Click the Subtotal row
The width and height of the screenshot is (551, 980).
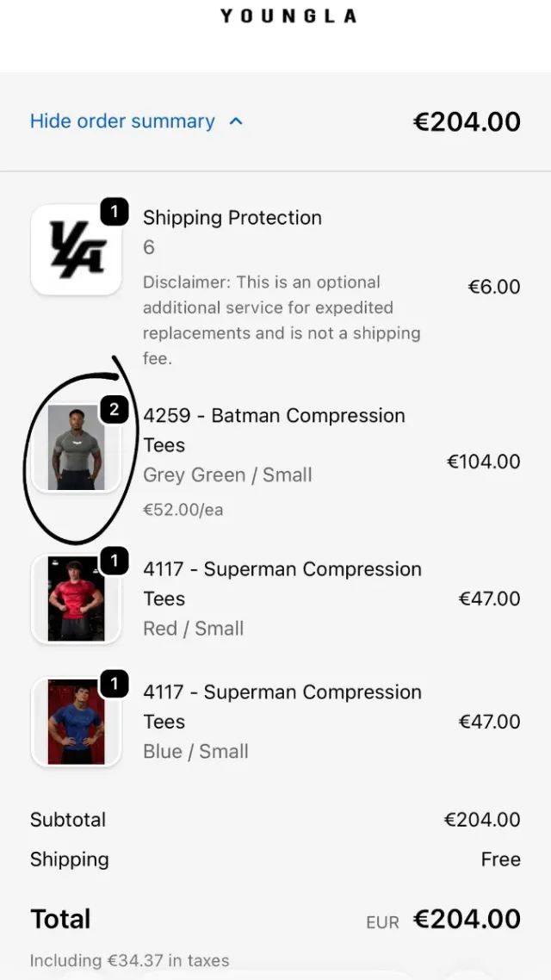(68, 819)
